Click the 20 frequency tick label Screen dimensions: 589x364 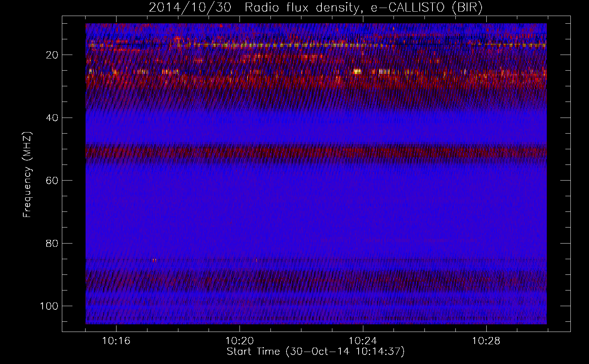pos(52,55)
